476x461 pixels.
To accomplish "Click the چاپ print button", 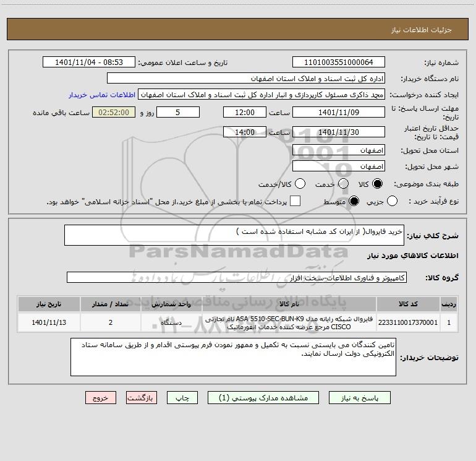I will click(x=182, y=398).
